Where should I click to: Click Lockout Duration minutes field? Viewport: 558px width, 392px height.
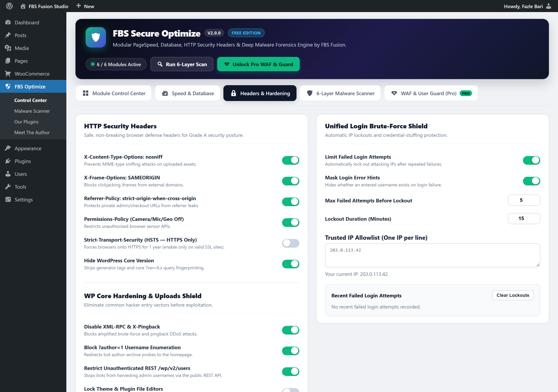tap(524, 218)
